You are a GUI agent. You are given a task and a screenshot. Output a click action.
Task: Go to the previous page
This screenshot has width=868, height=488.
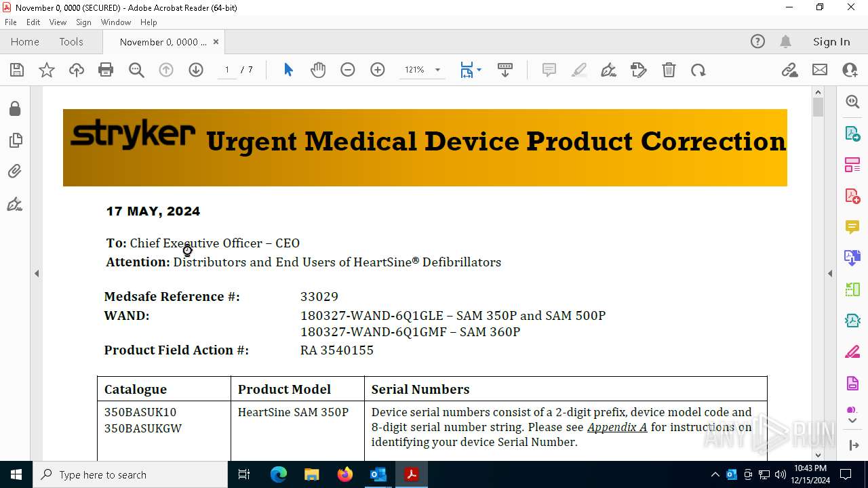166,70
